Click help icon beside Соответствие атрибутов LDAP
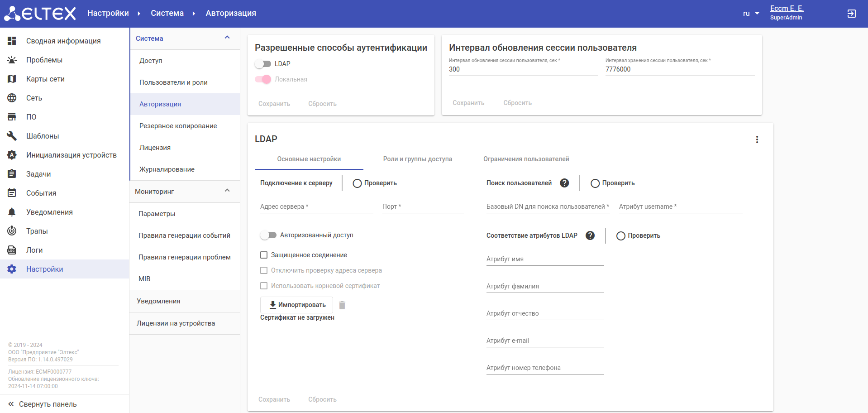 click(x=590, y=235)
